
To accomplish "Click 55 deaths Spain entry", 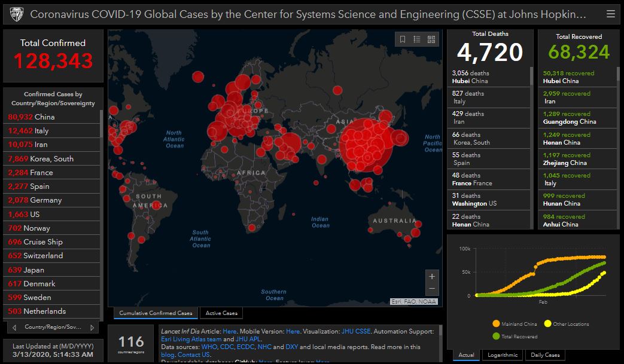I will [489, 159].
